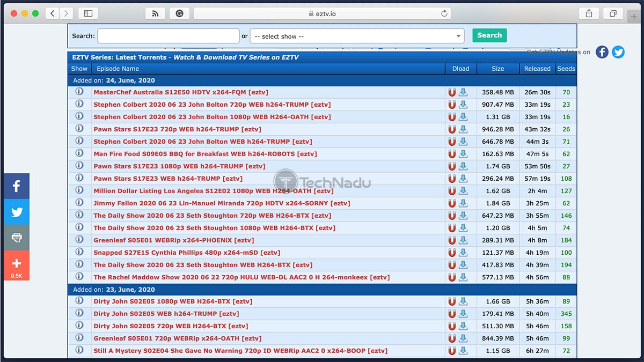Open EZTV Facebook page icon
The image size is (644, 362).
[602, 52]
